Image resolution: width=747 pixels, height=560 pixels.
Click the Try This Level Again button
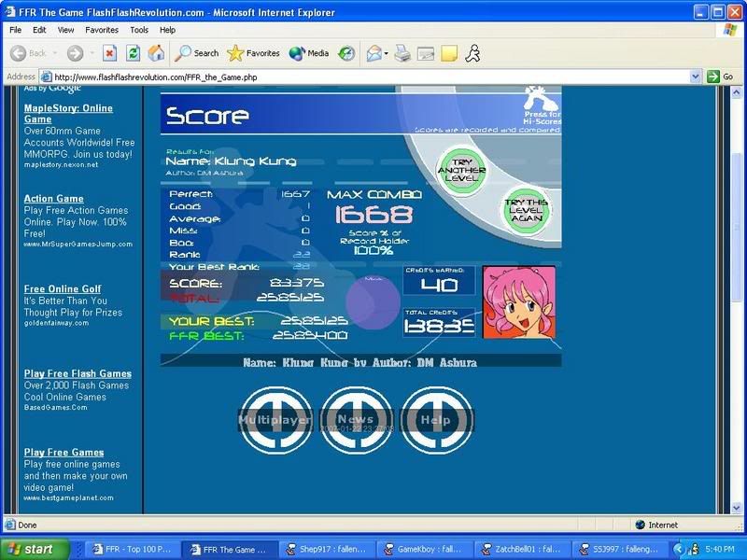coord(527,211)
